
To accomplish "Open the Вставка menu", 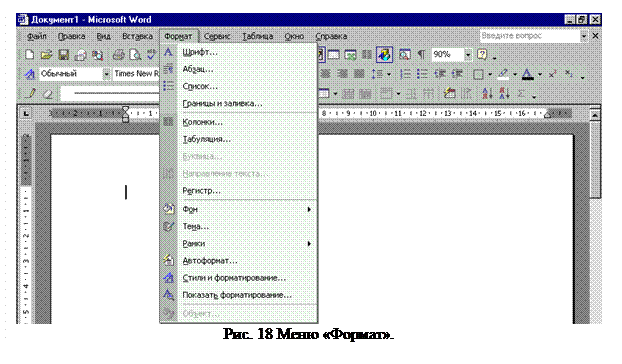I will click(137, 36).
